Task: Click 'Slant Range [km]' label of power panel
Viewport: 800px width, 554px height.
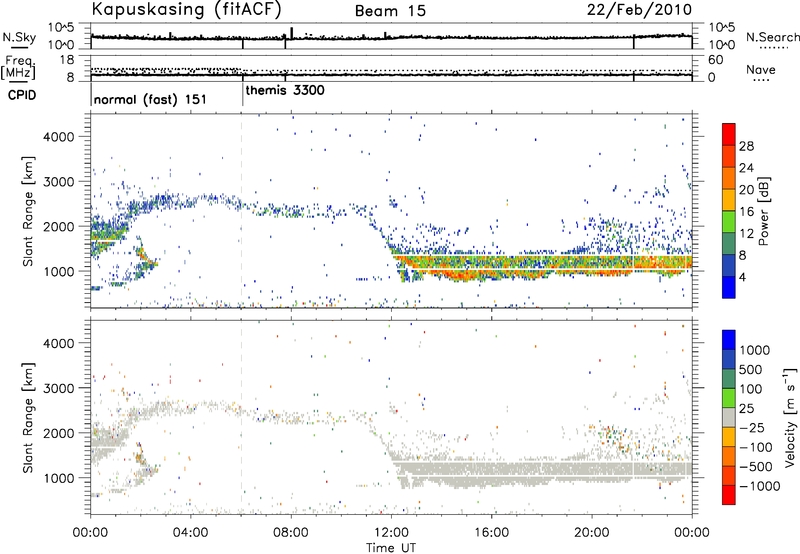Action: click(x=29, y=211)
